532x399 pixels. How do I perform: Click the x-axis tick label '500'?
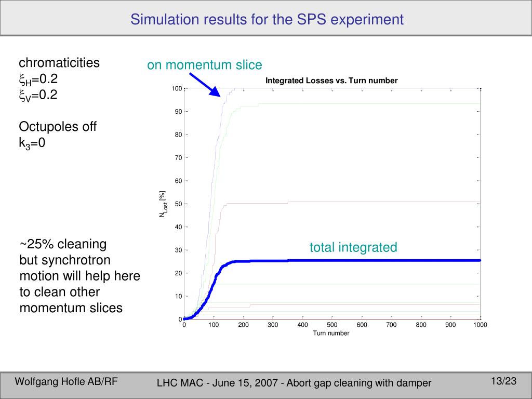coord(332,325)
